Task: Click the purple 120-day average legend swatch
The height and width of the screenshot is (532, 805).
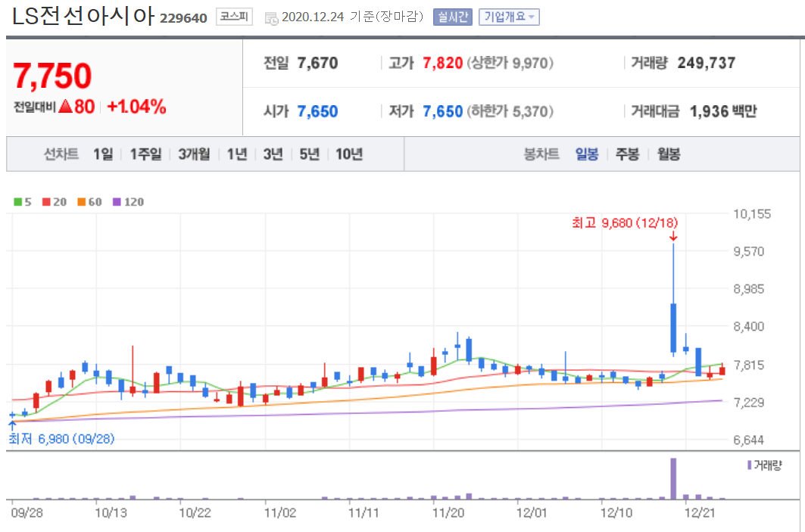Action: (x=117, y=201)
